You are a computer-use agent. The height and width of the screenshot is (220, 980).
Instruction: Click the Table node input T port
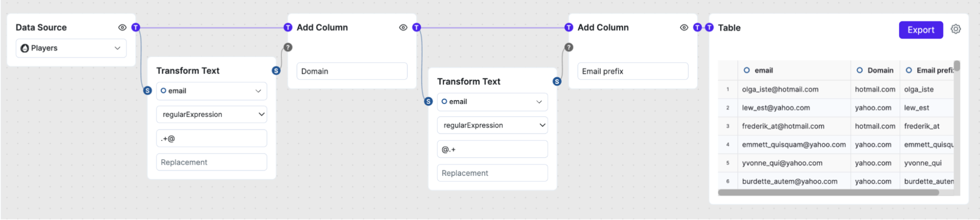[x=709, y=27]
